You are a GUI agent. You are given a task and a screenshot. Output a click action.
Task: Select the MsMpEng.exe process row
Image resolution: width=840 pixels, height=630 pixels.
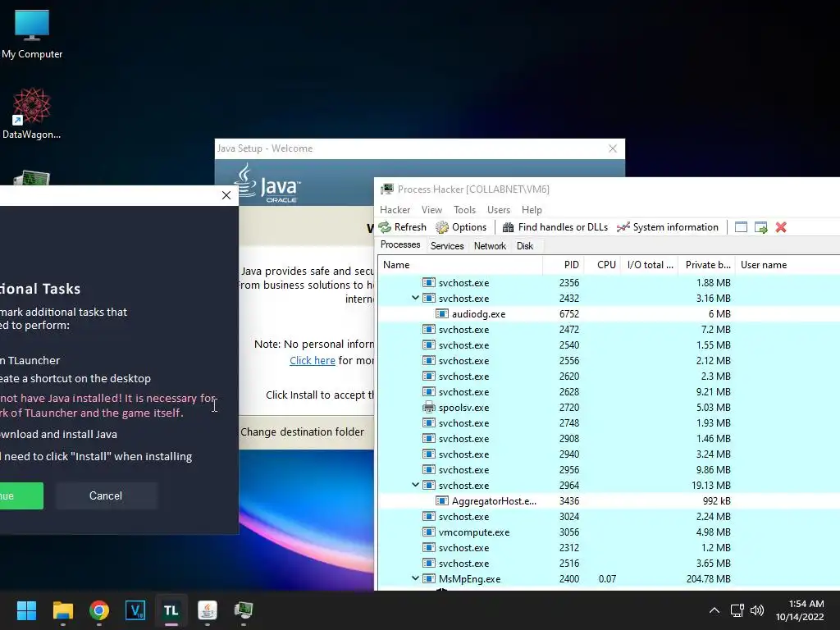coord(609,578)
